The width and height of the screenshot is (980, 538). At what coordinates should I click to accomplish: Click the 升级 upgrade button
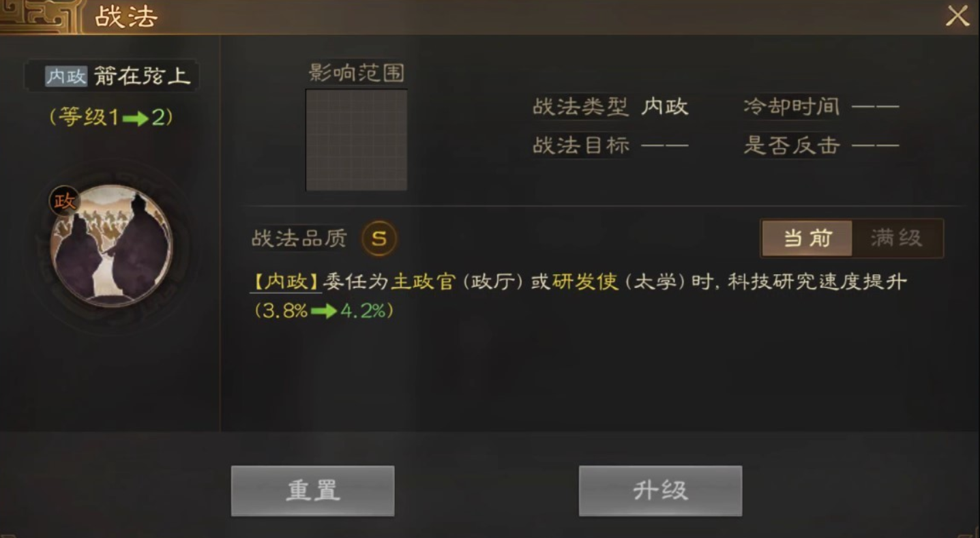coord(660,491)
